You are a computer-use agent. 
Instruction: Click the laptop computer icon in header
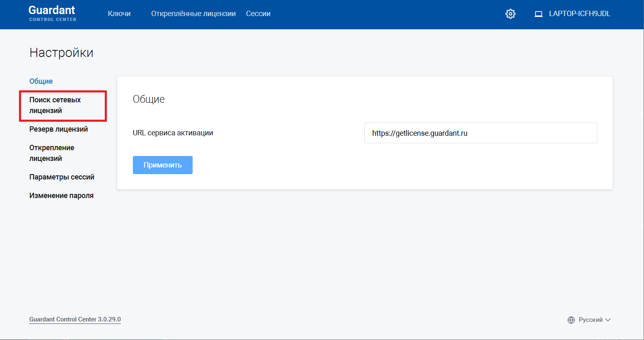pos(538,14)
